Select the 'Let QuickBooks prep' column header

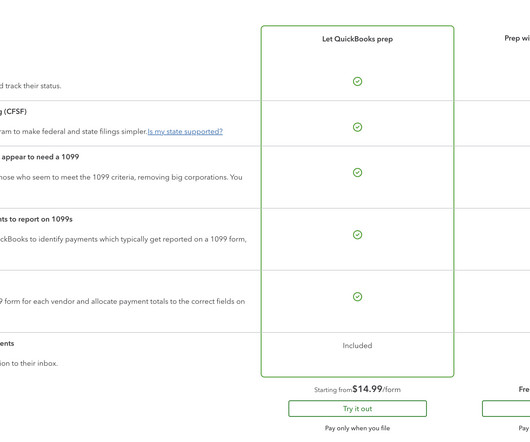357,39
